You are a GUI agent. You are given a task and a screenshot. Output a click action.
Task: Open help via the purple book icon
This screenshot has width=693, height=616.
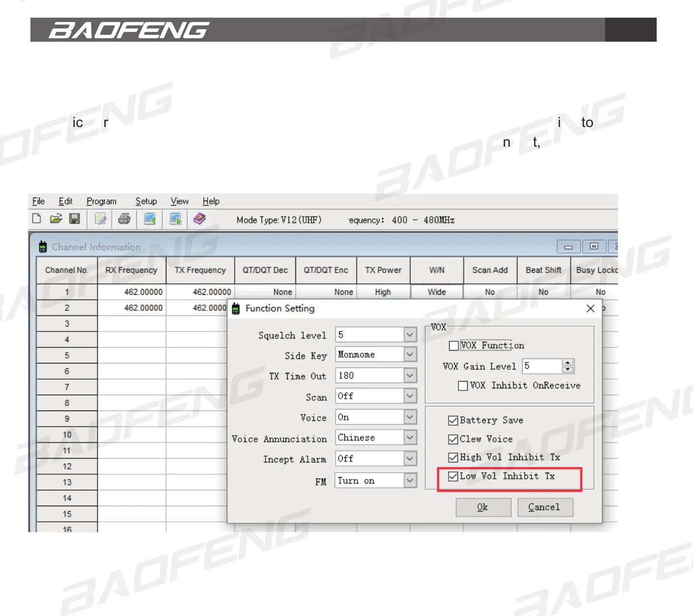coord(199,219)
